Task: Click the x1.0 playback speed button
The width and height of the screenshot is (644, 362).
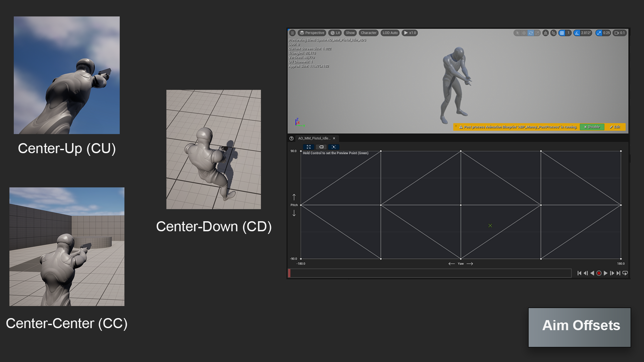Action: (410, 33)
